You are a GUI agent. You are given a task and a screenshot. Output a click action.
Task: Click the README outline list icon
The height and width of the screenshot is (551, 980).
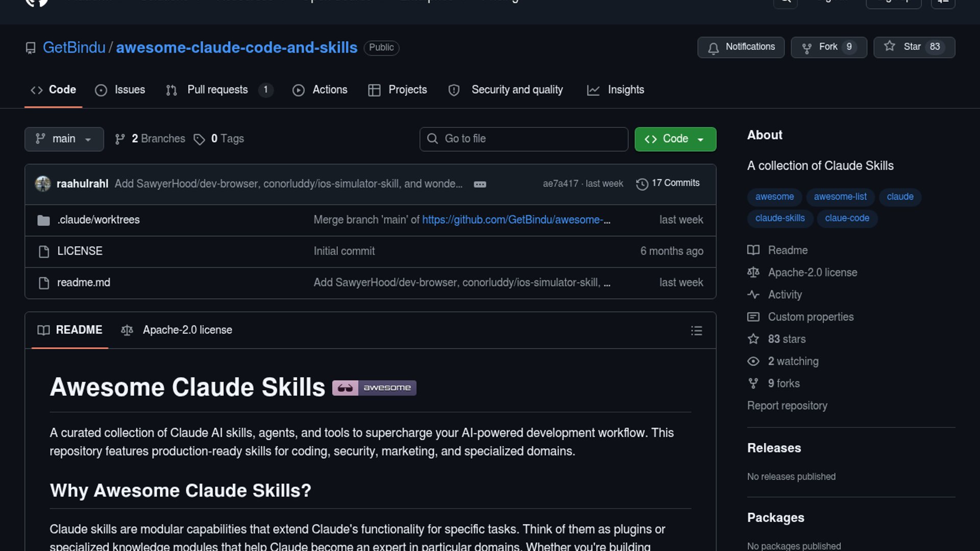[696, 331]
